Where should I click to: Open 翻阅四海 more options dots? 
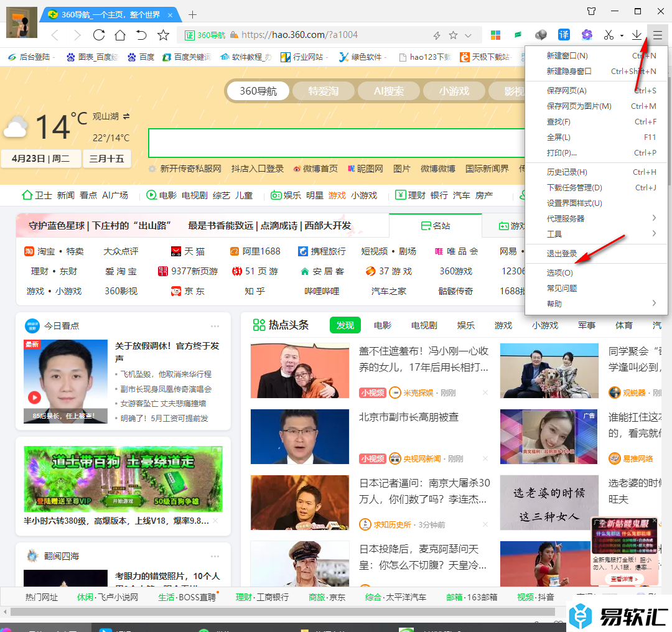pos(215,556)
